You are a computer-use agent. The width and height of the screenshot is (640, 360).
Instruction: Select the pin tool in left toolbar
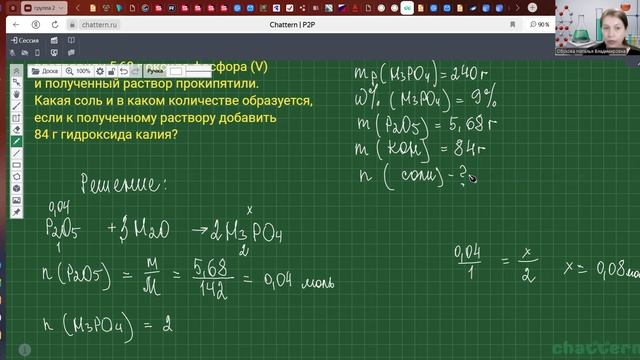pos(16,212)
